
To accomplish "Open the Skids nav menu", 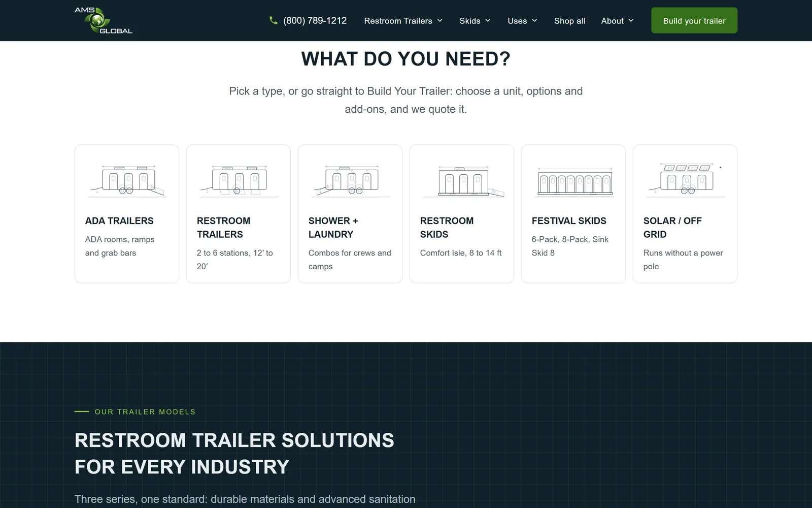I will pyautogui.click(x=475, y=21).
